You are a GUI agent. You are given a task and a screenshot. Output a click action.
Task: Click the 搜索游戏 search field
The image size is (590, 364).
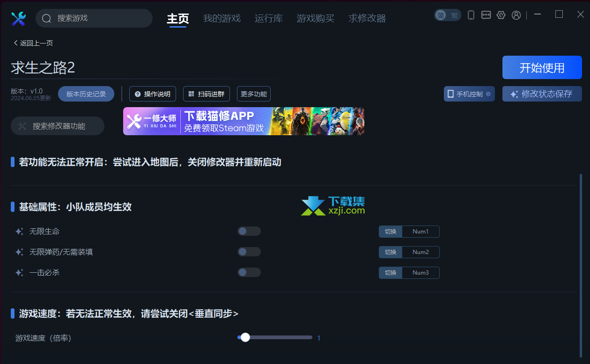(94, 18)
